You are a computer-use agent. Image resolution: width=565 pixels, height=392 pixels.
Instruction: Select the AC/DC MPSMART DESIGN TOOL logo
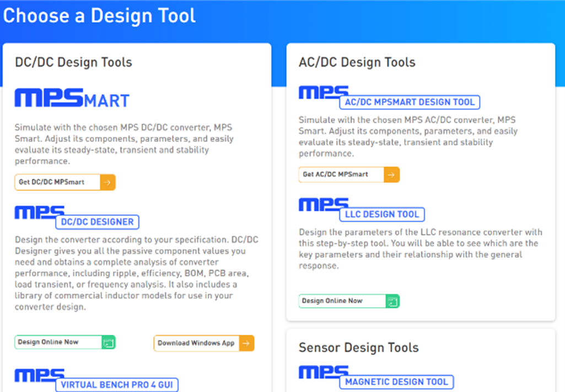tap(389, 97)
